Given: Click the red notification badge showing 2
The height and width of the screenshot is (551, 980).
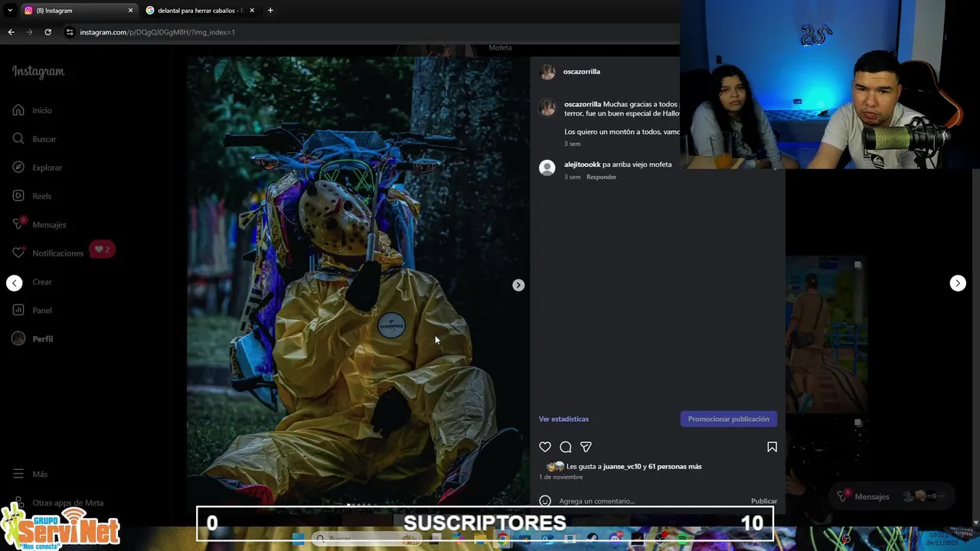Looking at the screenshot, I should click(103, 249).
